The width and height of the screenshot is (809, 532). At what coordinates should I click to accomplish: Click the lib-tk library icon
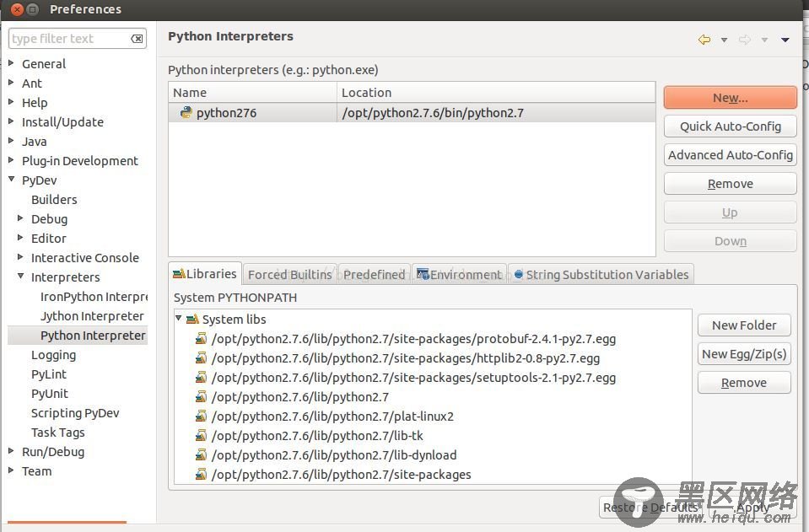pyautogui.click(x=201, y=436)
